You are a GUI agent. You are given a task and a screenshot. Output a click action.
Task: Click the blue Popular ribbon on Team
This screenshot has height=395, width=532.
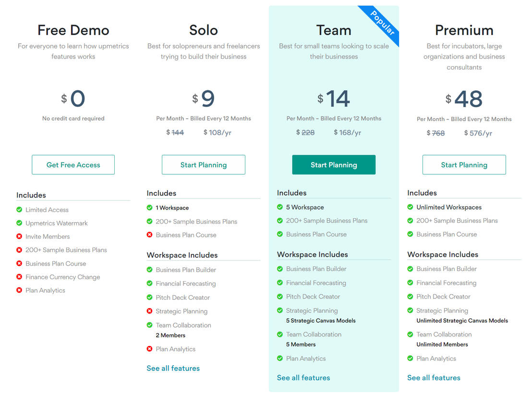382,23
